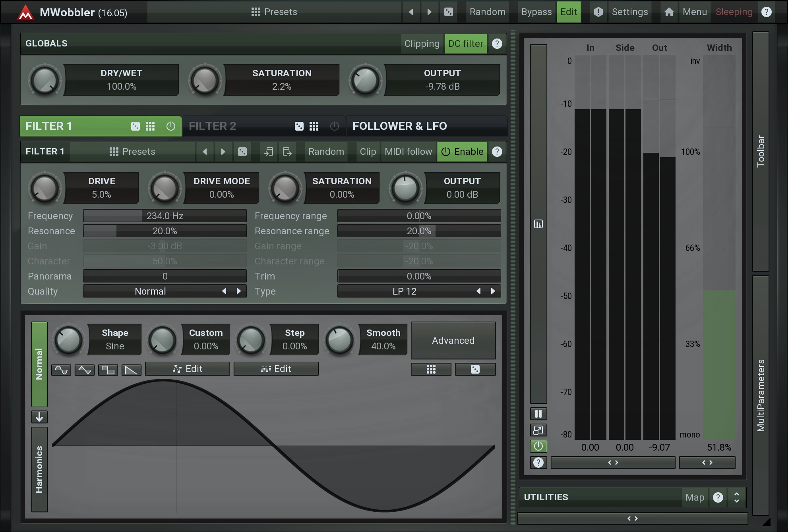Viewport: 788px width, 532px height.
Task: Click the MWobbler logo icon
Action: pos(25,12)
